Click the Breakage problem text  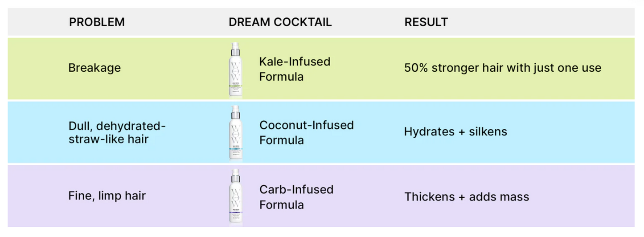94,68
